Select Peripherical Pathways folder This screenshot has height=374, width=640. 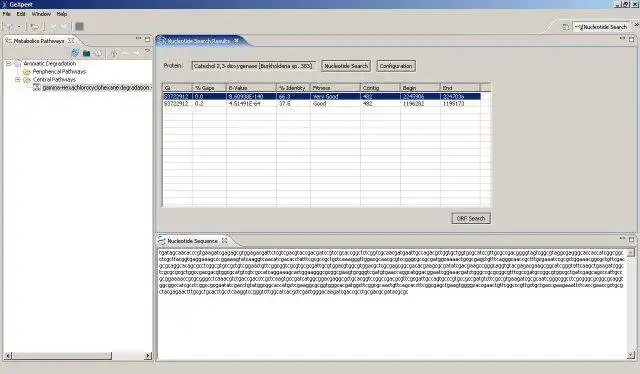(x=59, y=71)
